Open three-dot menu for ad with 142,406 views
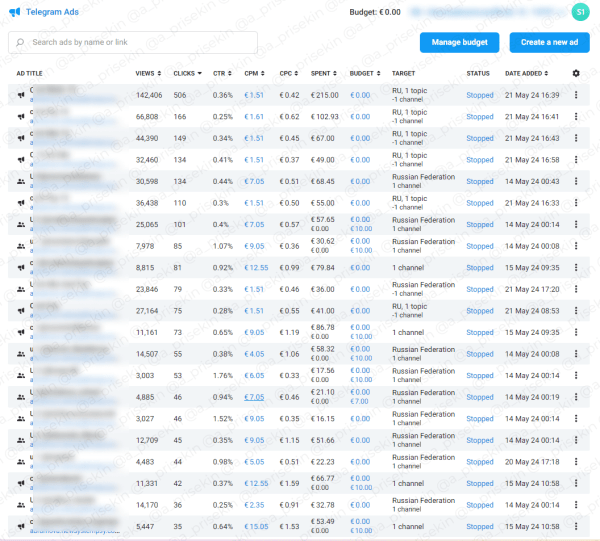 [575, 95]
